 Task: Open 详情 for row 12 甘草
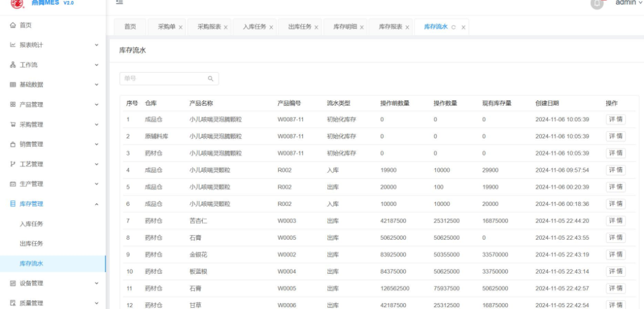click(615, 305)
